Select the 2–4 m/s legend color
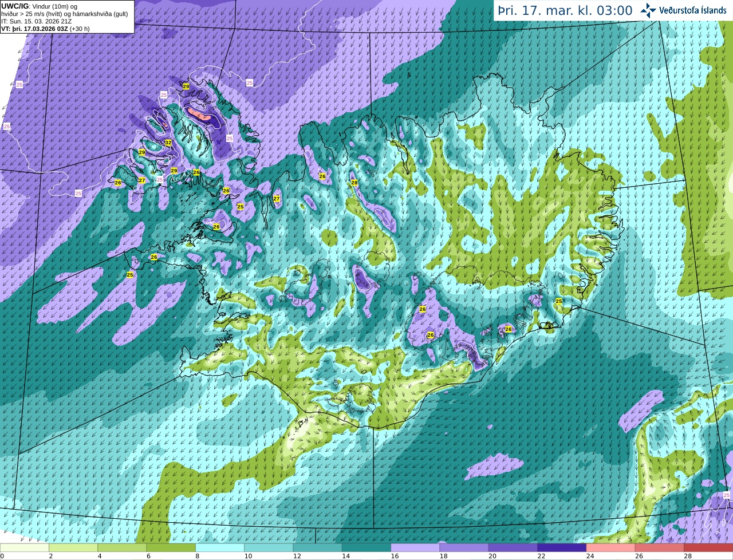Screen dimensions: 733x560 [x=73, y=547]
